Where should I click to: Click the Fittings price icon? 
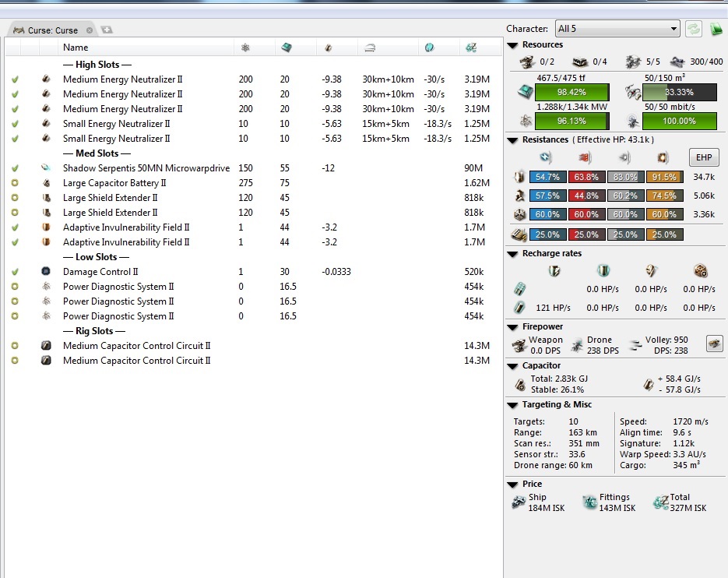coord(589,502)
